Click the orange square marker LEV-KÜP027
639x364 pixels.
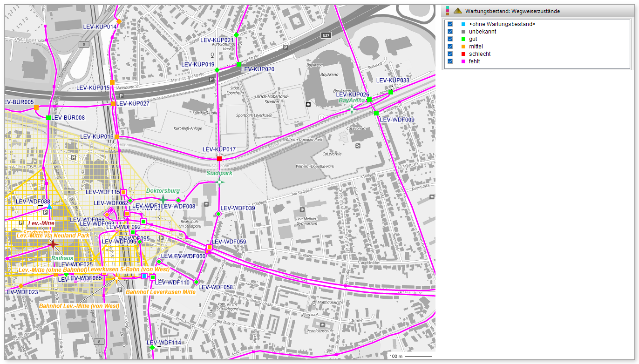click(x=113, y=104)
